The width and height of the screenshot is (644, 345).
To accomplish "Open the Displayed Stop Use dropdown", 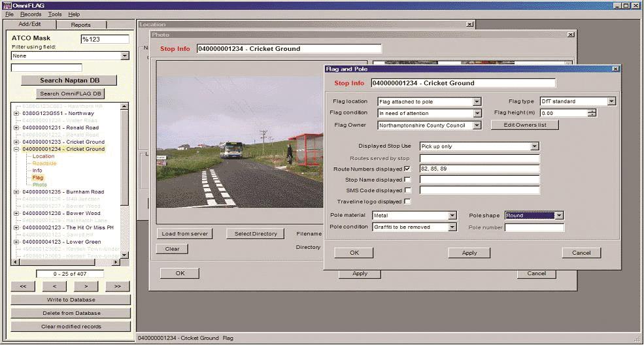I will [534, 146].
